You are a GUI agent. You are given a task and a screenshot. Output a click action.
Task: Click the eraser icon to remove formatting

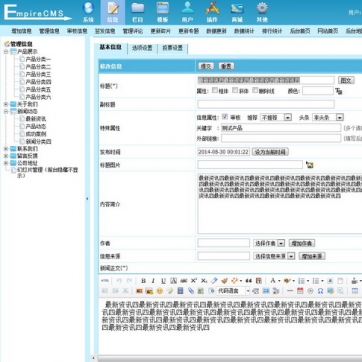coord(214,281)
